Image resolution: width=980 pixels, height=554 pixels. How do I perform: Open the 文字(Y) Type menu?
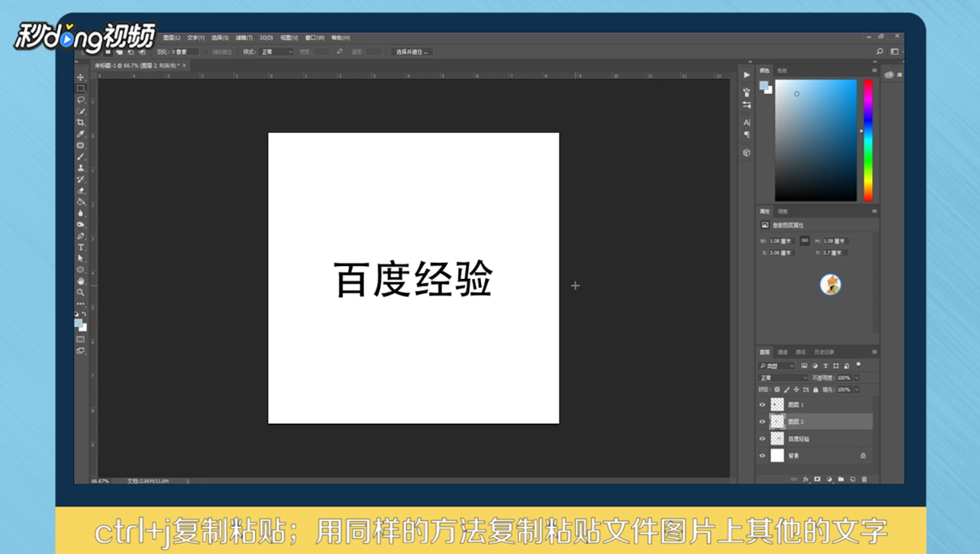coord(196,38)
